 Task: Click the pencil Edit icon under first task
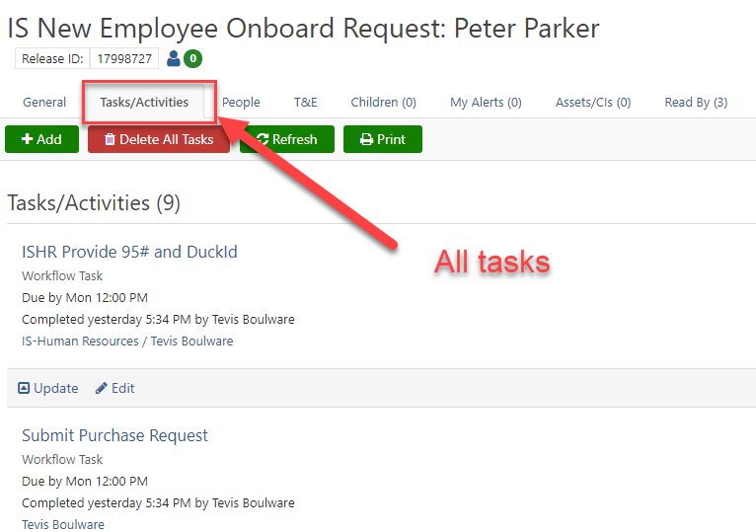coord(101,388)
